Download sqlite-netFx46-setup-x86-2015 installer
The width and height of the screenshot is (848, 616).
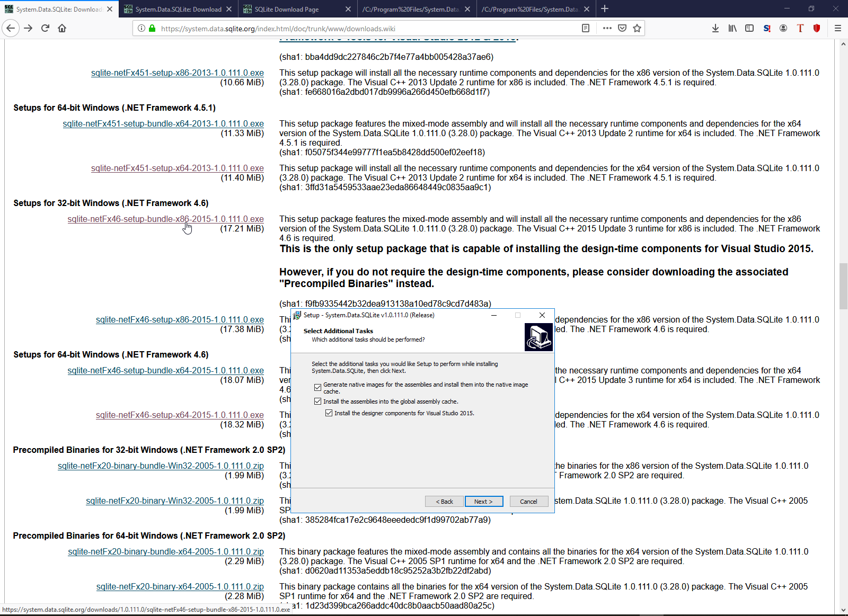point(180,320)
